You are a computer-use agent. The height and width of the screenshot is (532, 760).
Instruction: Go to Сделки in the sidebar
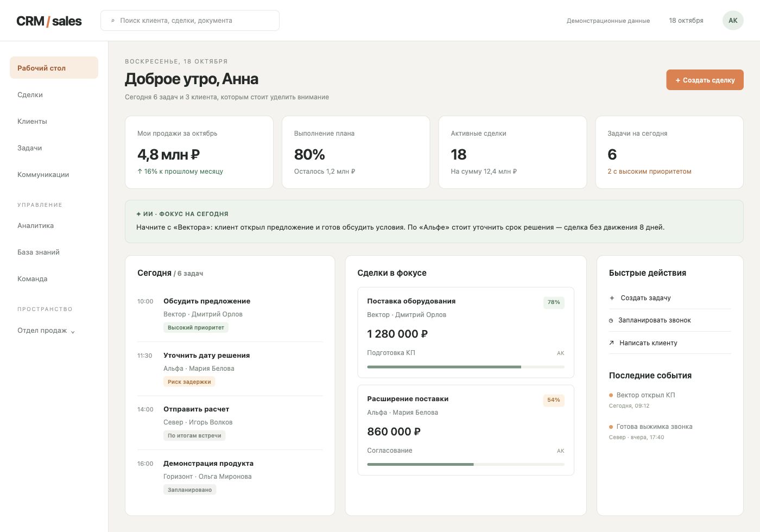pyautogui.click(x=54, y=94)
